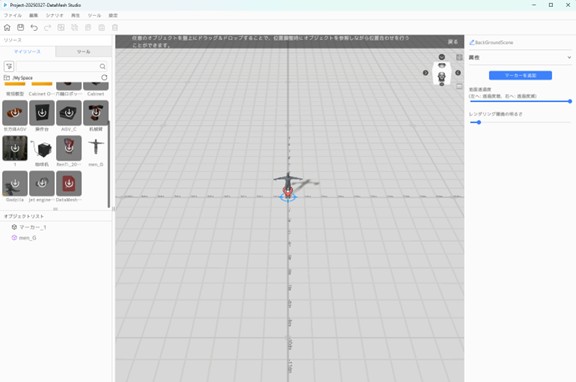Screen dimensions: 576x382
Task: Open the Scenario menu
Action: 54,15
